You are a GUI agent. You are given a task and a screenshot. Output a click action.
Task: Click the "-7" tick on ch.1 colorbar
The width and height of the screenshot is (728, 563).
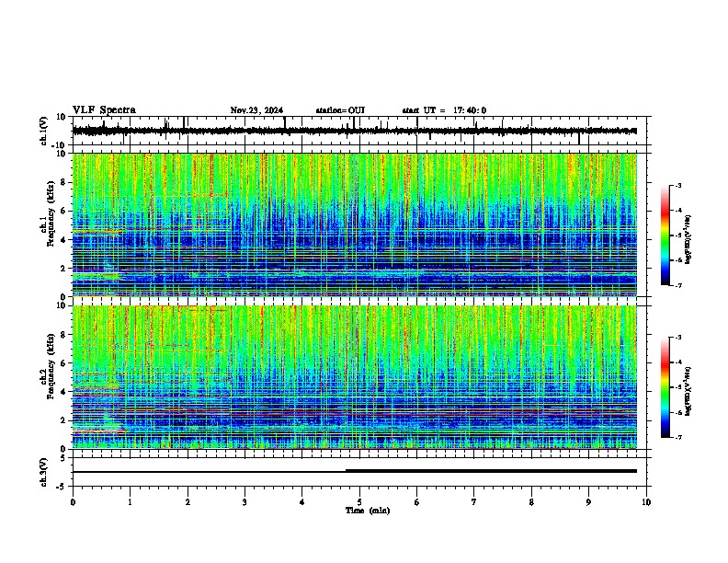tap(677, 285)
